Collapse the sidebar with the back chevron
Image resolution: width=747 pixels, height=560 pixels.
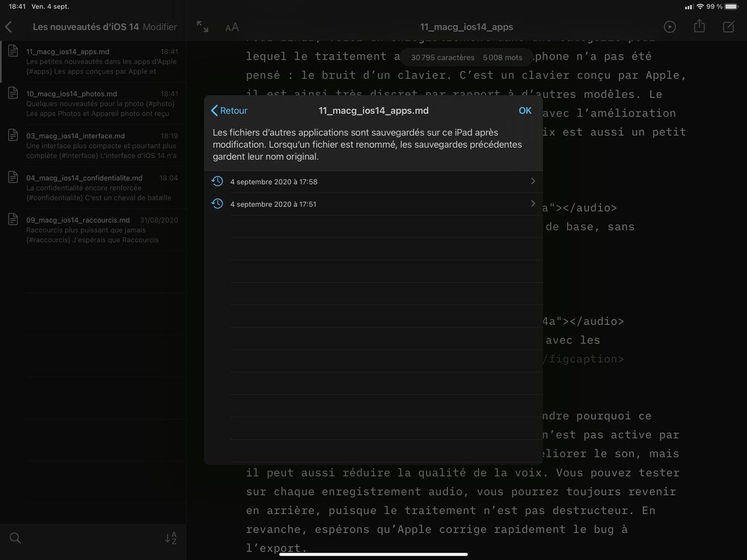coord(9,27)
